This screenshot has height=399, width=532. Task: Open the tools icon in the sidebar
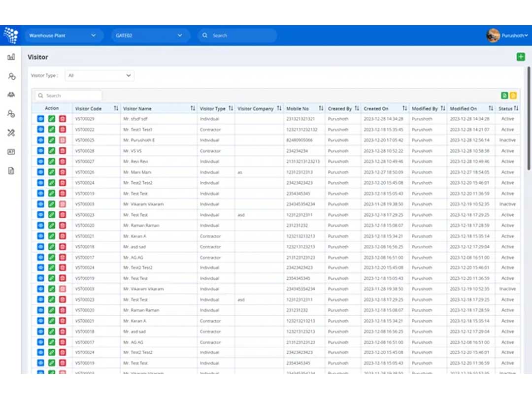11,133
